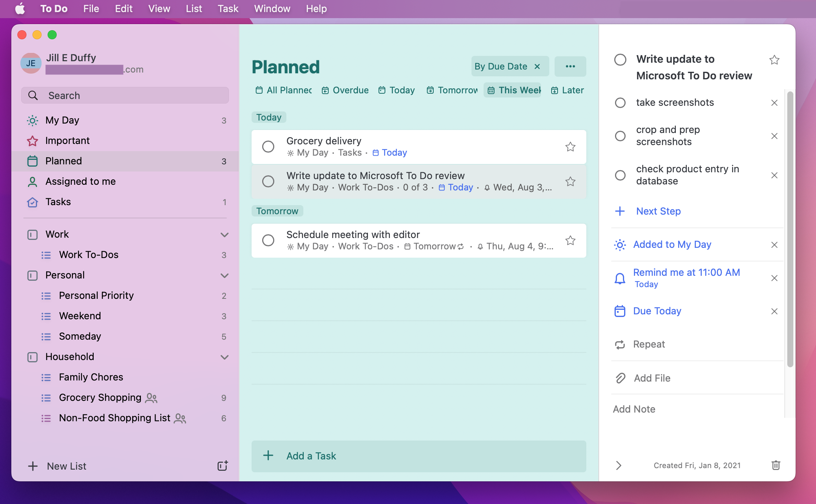Viewport: 816px width, 504px height.
Task: Mark Grocery delivery as complete
Action: coord(268,147)
